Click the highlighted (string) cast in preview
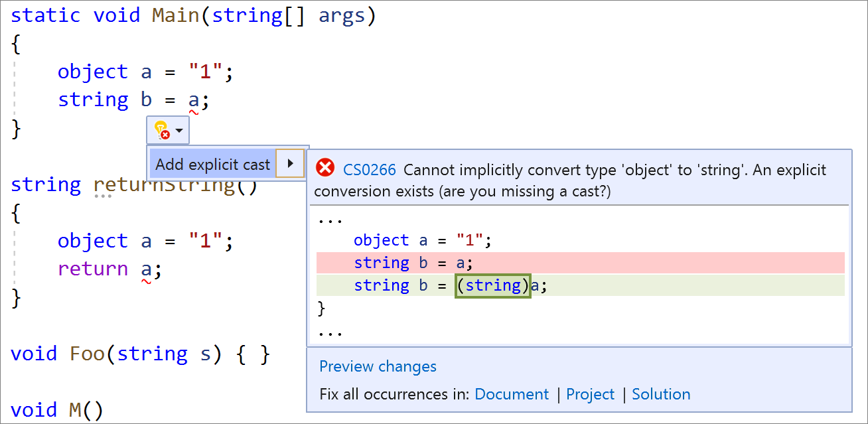The image size is (868, 424). pyautogui.click(x=493, y=286)
